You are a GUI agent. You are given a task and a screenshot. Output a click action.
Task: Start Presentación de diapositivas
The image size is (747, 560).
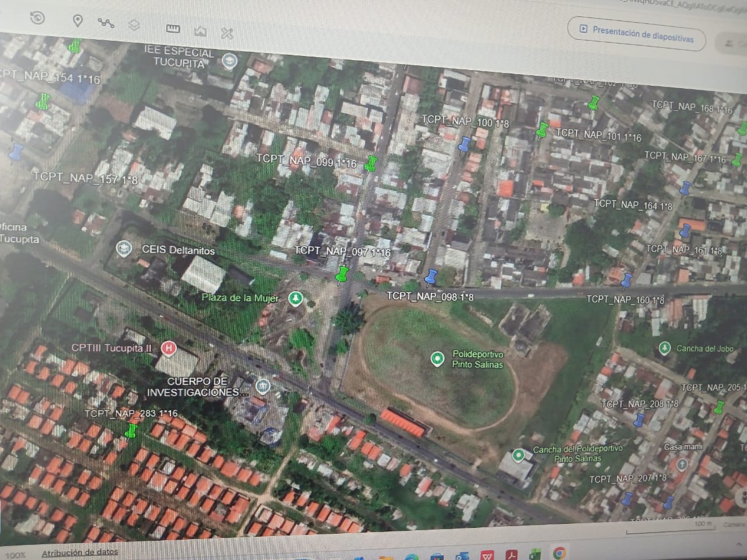pyautogui.click(x=637, y=34)
